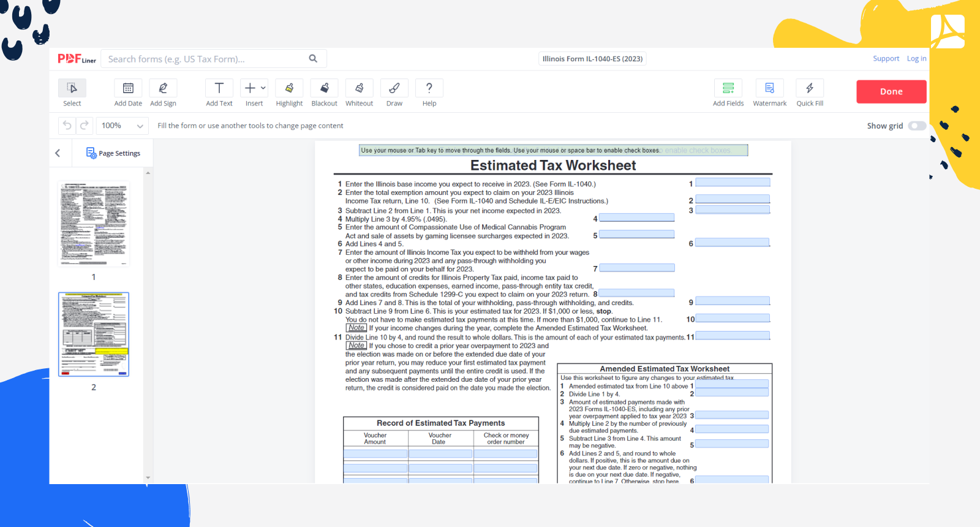Open Page Settings
Viewport: 980px width, 527px height.
pos(113,153)
